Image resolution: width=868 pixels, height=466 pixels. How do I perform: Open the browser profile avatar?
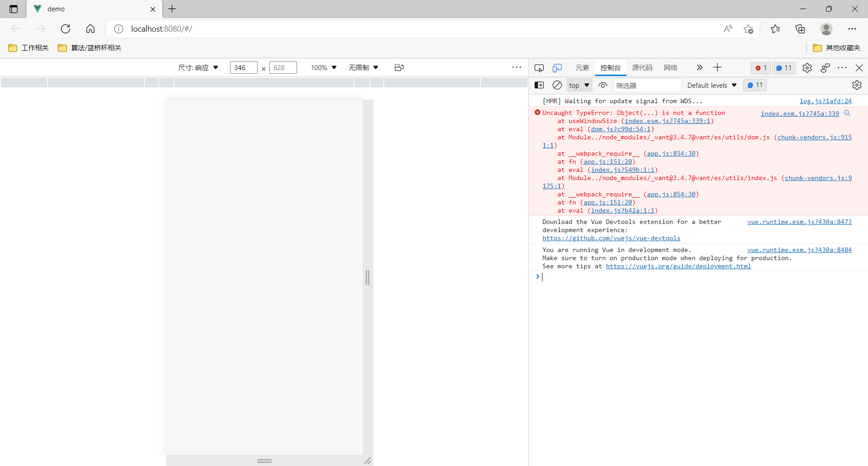[826, 29]
